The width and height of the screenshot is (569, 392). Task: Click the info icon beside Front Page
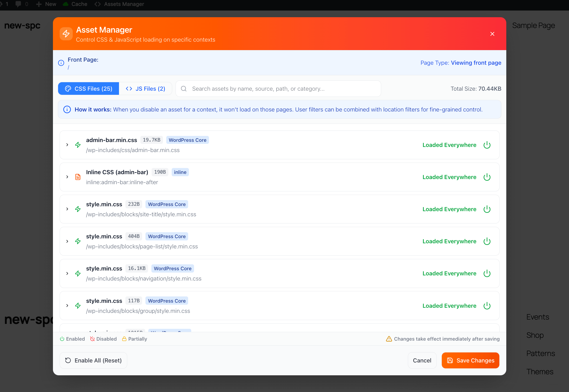point(61,63)
